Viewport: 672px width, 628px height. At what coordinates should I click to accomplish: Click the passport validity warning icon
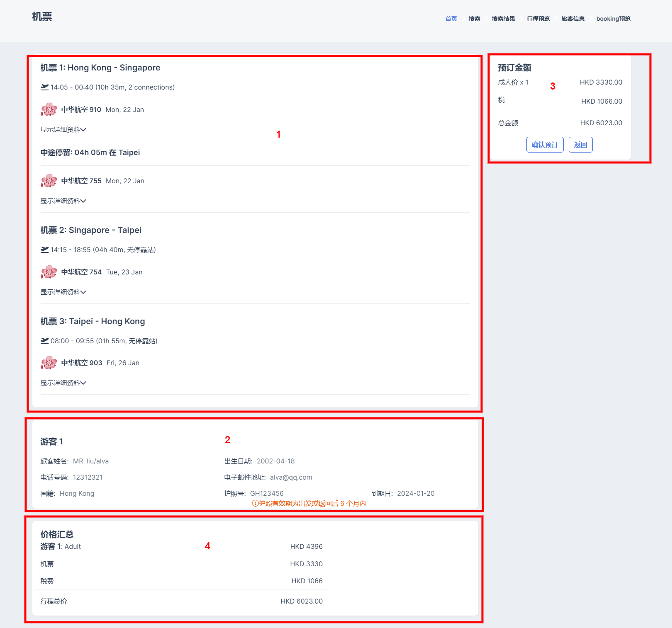pos(255,503)
